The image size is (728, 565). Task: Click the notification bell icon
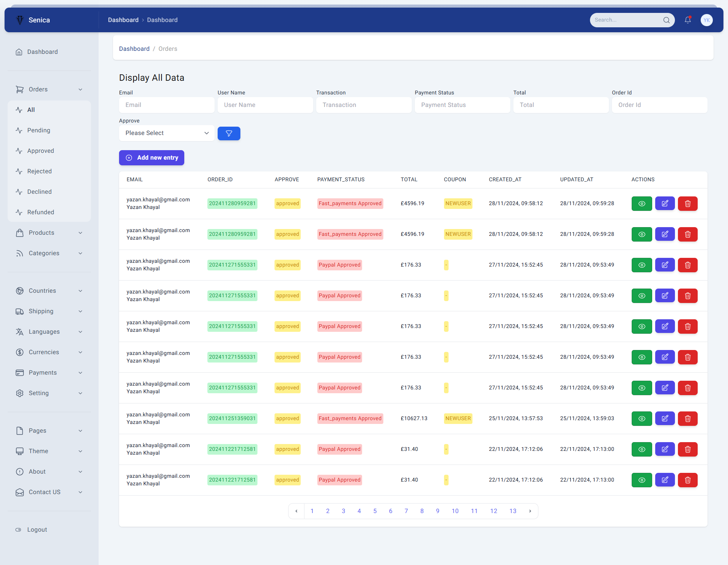(x=687, y=20)
